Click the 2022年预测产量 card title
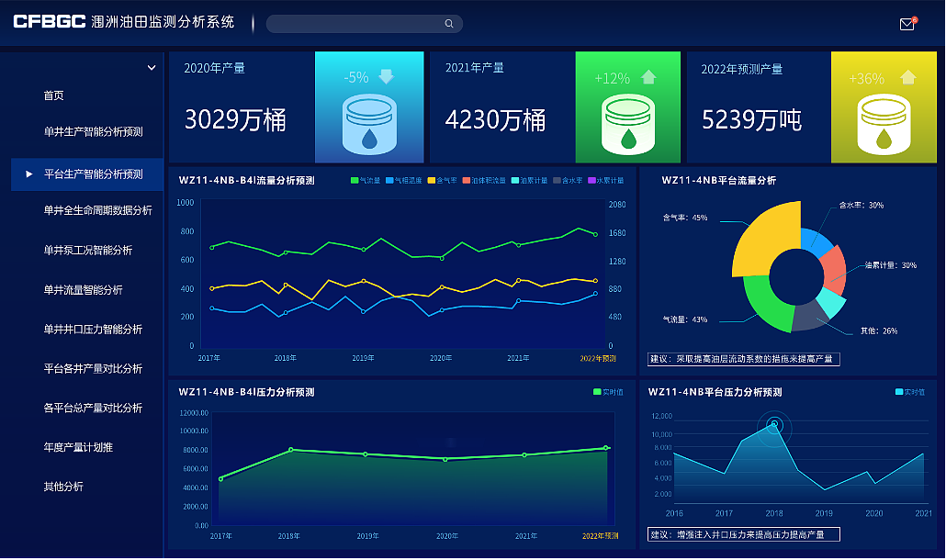The height and width of the screenshot is (560, 946). 742,70
